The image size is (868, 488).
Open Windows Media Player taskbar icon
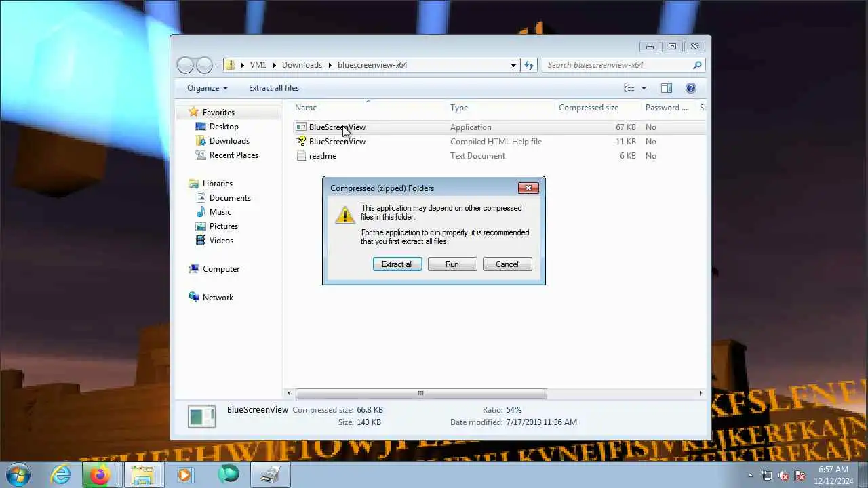click(184, 475)
